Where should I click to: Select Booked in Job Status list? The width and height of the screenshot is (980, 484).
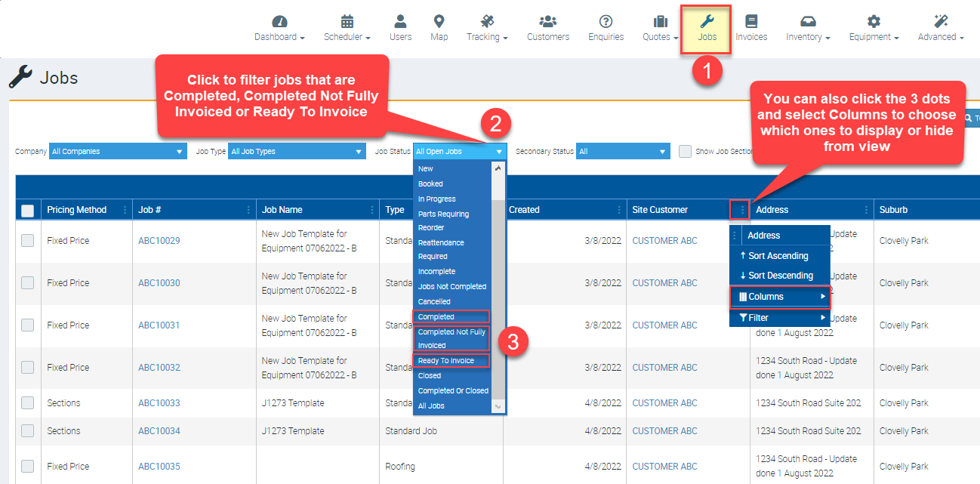[451, 183]
